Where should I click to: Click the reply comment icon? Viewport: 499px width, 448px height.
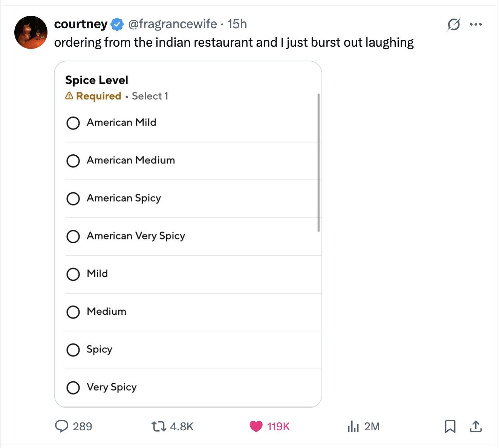[x=61, y=426]
